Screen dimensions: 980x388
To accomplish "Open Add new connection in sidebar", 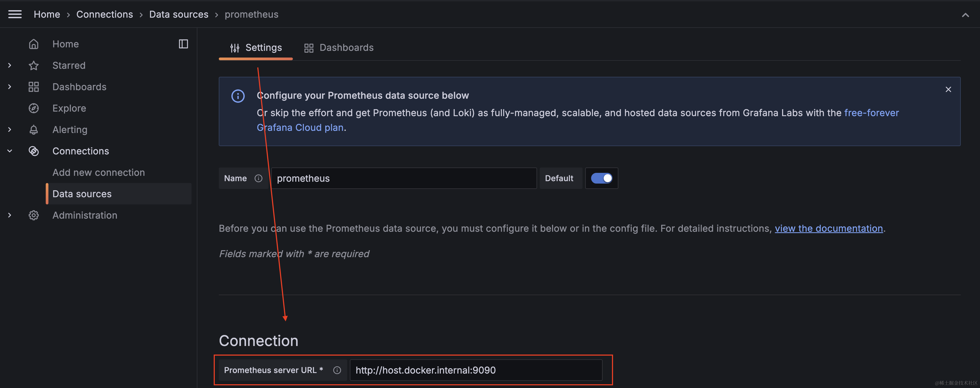I will [98, 173].
